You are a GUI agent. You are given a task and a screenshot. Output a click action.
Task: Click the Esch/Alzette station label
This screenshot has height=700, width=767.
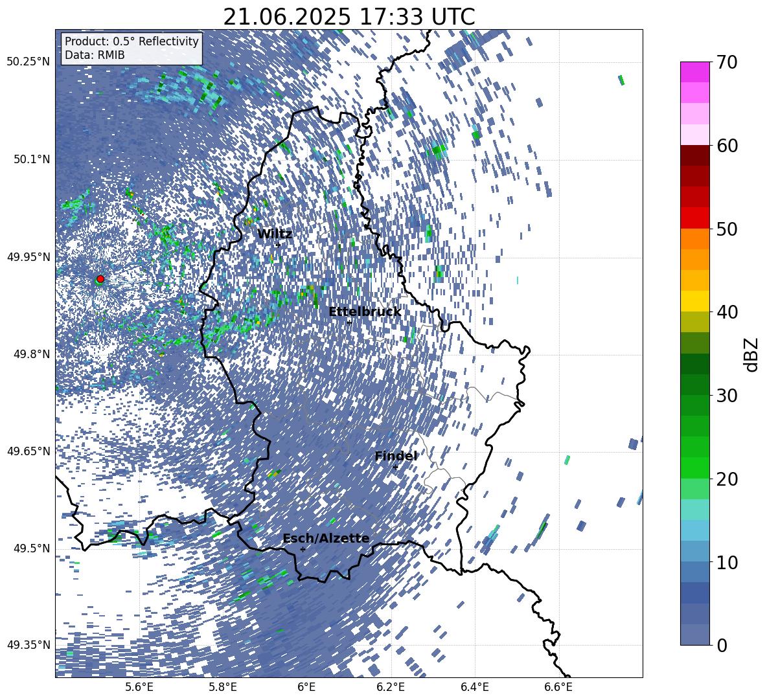pyautogui.click(x=326, y=538)
